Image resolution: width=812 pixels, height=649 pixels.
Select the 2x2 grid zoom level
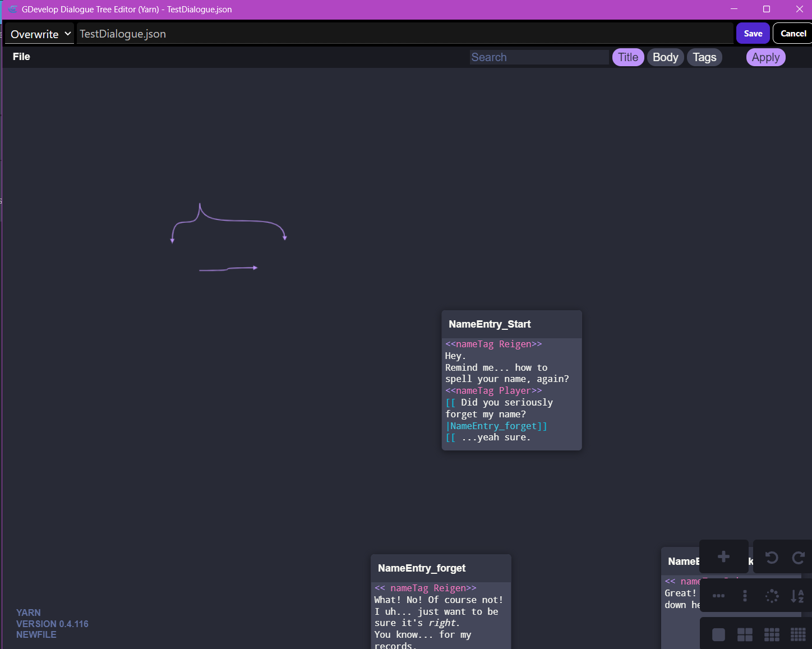click(745, 634)
